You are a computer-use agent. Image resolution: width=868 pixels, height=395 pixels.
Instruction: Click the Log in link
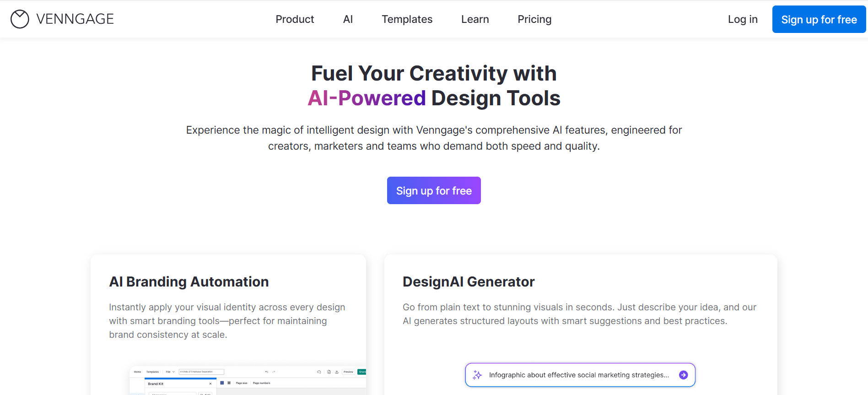point(743,19)
